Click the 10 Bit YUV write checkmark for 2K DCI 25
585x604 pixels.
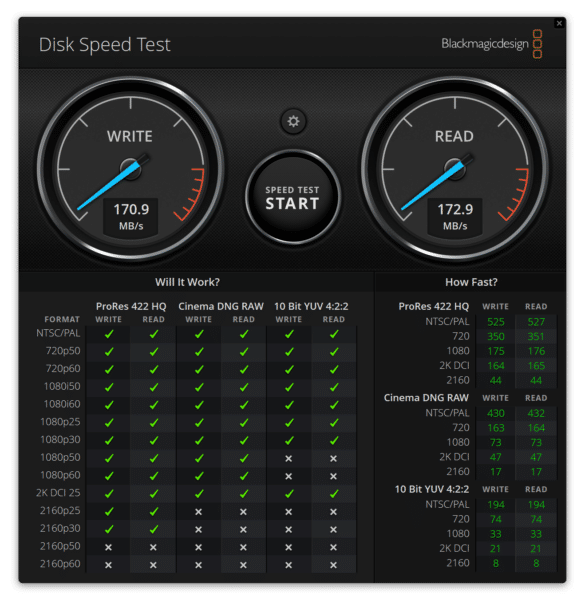289,493
